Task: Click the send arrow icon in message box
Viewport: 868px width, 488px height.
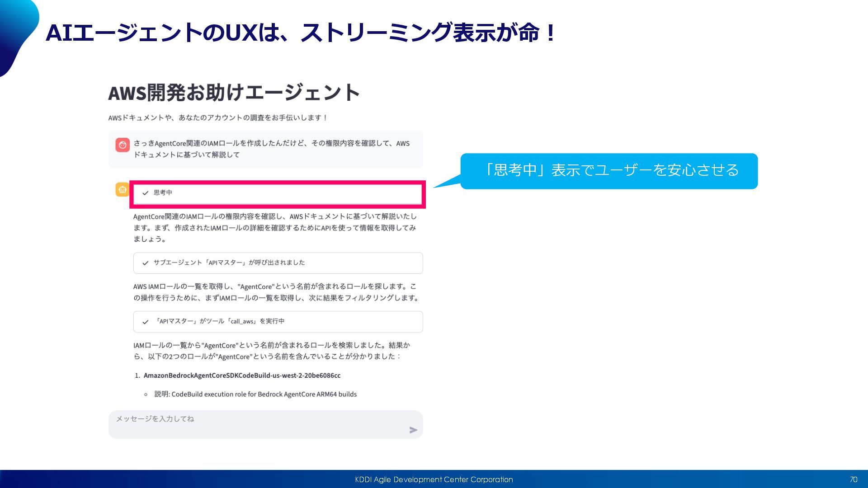Action: [x=413, y=430]
